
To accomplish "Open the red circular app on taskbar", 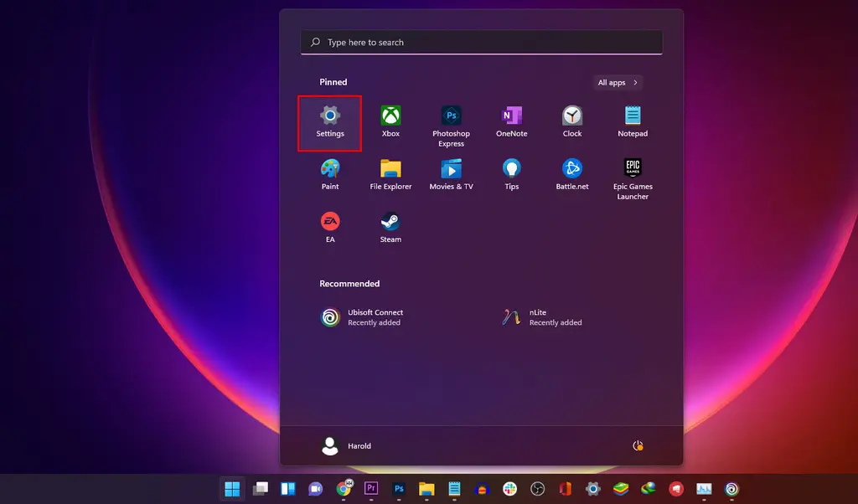I will click(x=676, y=488).
